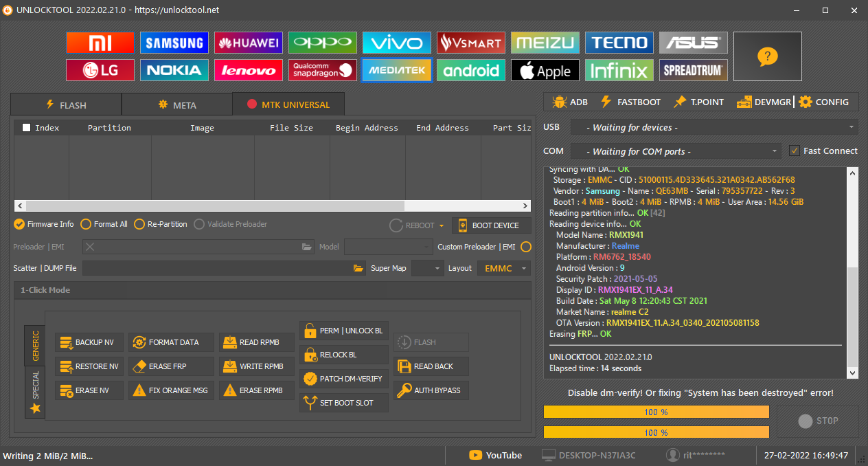
Task: Open the ADB tools panel
Action: 569,102
